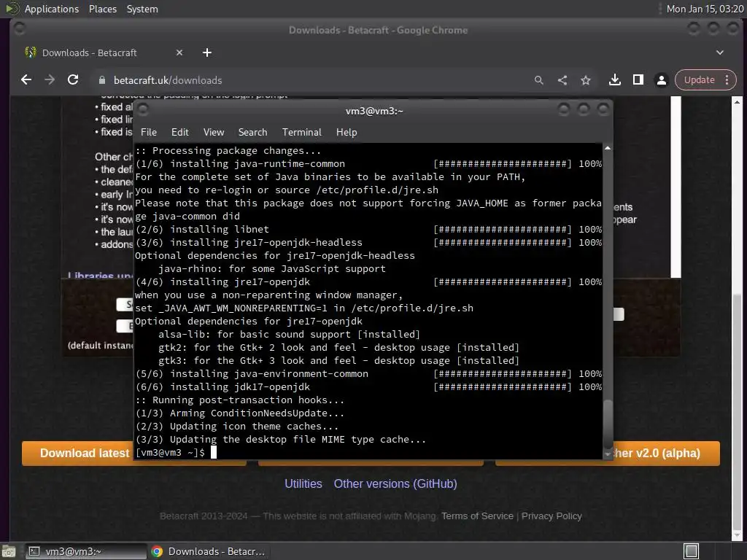Click the Chrome page scrollbar up arrow
Screen dimensions: 747x560
pos(737,101)
